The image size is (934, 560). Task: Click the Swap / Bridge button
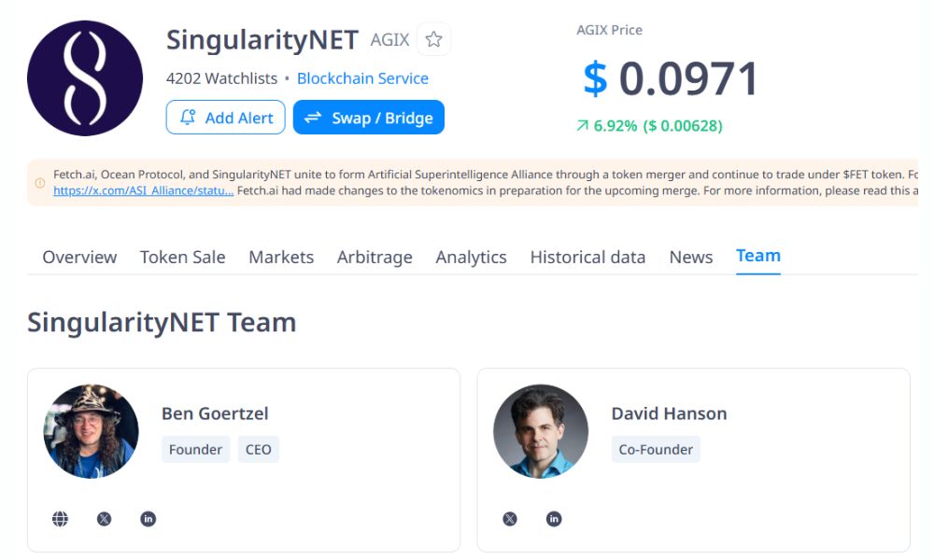point(368,118)
